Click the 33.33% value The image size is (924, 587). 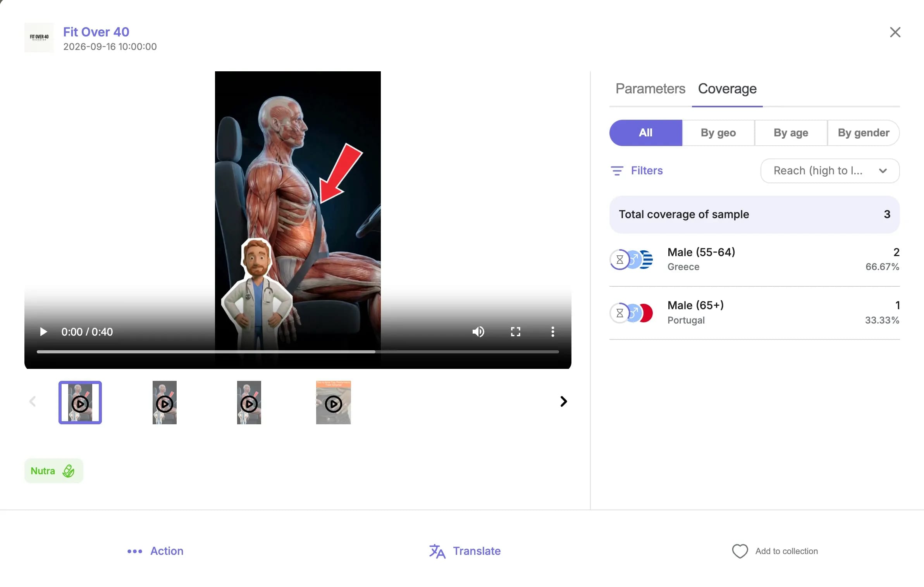[x=882, y=320]
